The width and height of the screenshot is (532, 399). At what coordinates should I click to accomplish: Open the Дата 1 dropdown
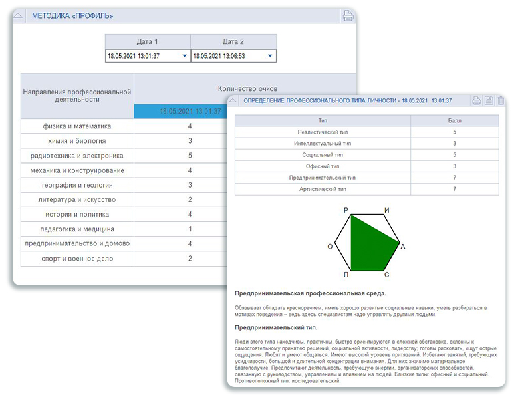(184, 56)
